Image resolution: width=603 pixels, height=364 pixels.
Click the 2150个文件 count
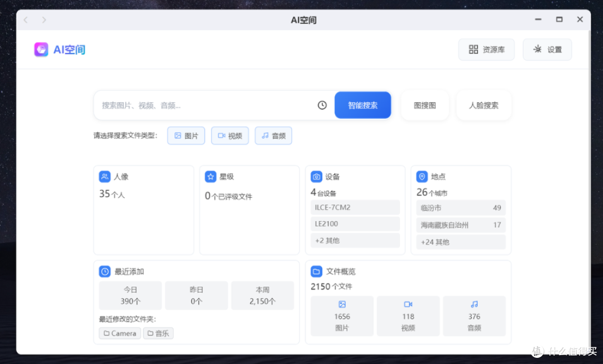pos(331,286)
